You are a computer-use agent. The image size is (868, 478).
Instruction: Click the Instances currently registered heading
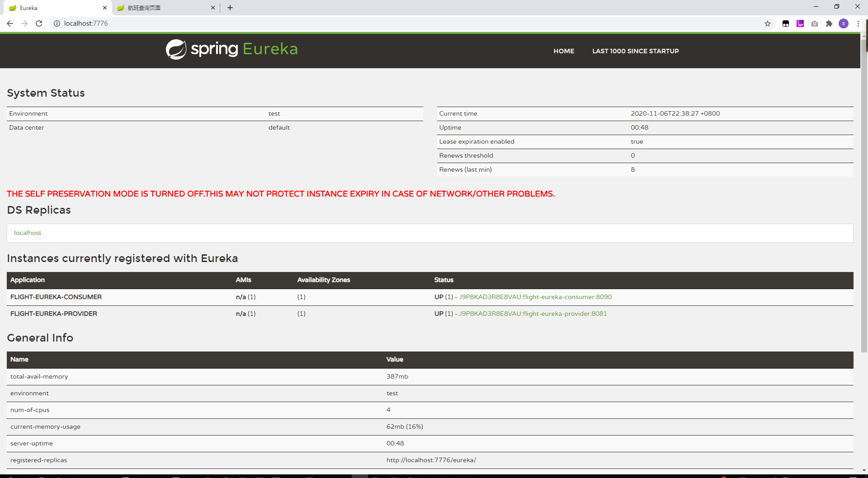coord(123,258)
